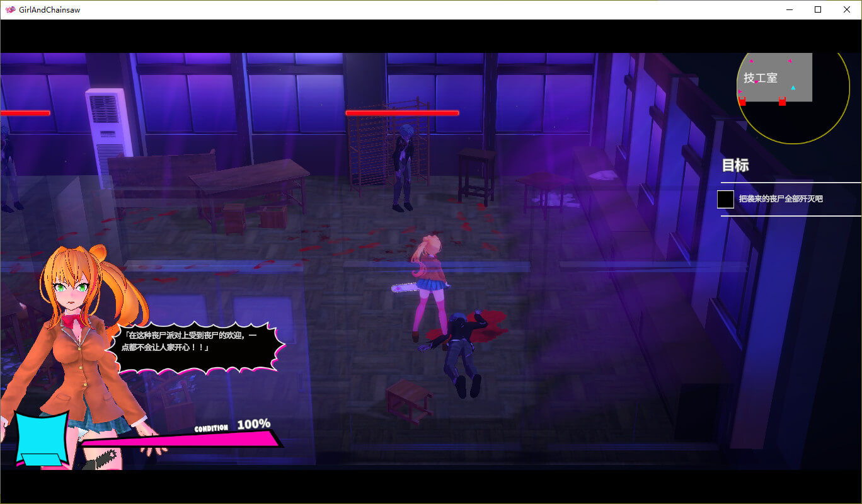862x504 pixels.
Task: Toggle the black objective checkbox under 目标
Action: [x=725, y=199]
